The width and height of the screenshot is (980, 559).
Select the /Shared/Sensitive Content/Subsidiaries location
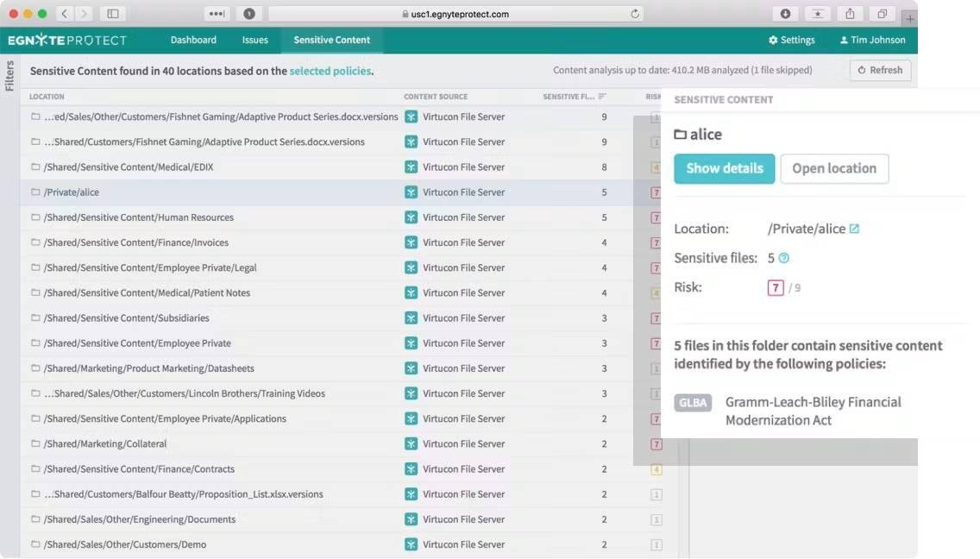click(126, 318)
